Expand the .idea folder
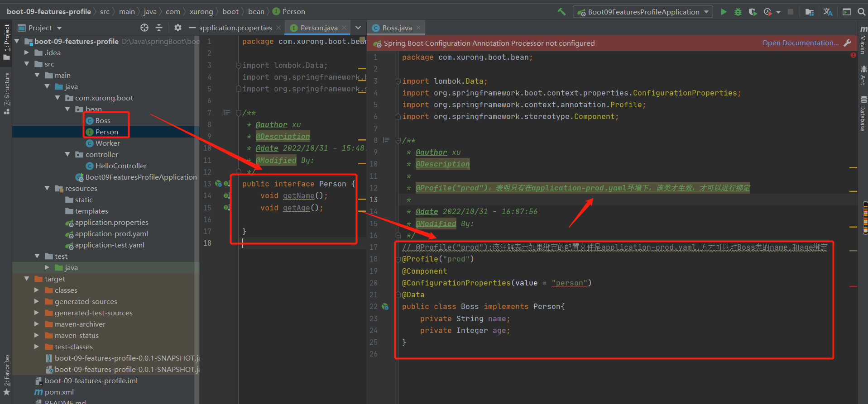 (x=27, y=52)
